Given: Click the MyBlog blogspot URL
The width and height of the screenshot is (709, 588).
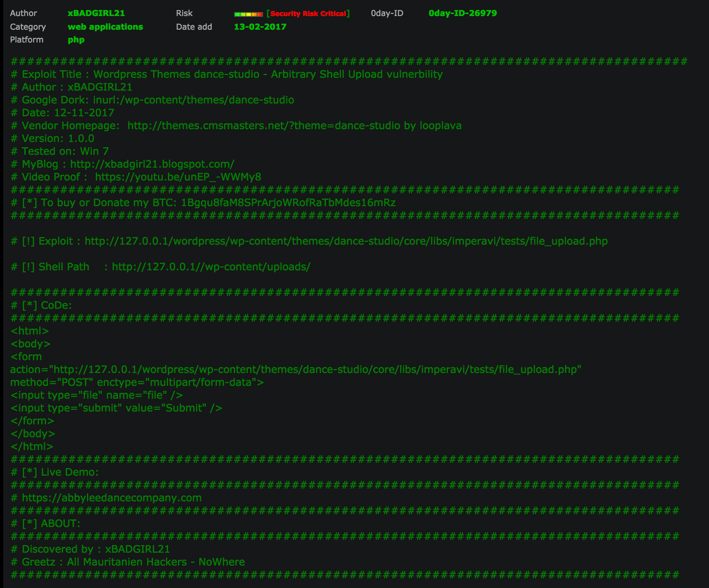Looking at the screenshot, I should pyautogui.click(x=152, y=164).
